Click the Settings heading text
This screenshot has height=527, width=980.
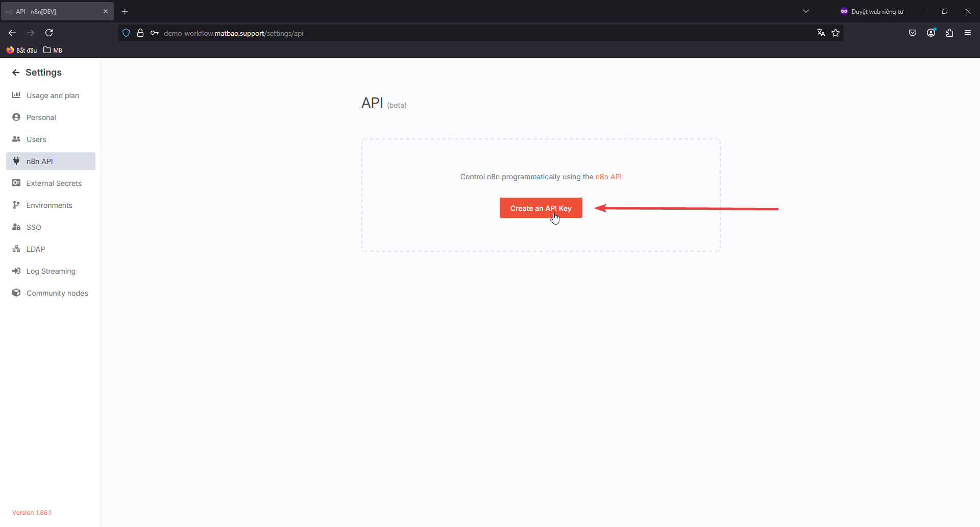tap(43, 73)
